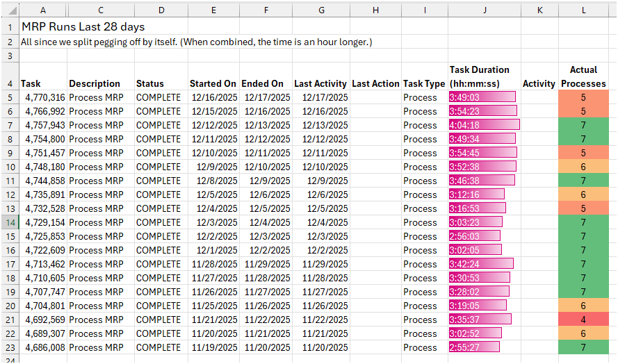This screenshot has width=618, height=364.
Task: Click the row 1 header
Action: pos(10,27)
